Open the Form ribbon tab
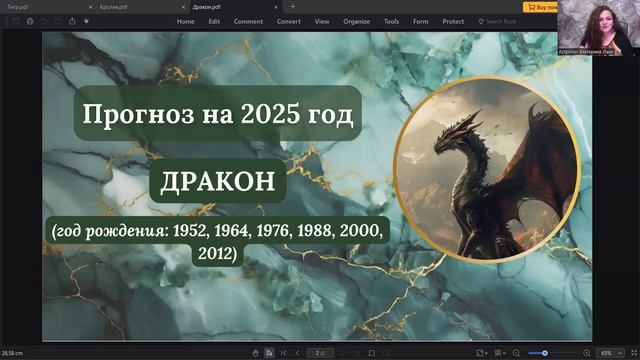640x360 pixels. 420,22
